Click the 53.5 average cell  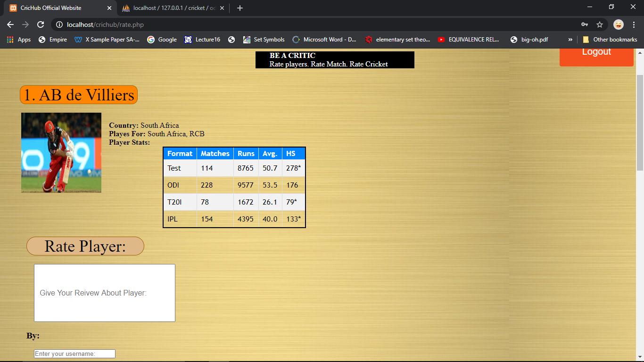(x=270, y=185)
